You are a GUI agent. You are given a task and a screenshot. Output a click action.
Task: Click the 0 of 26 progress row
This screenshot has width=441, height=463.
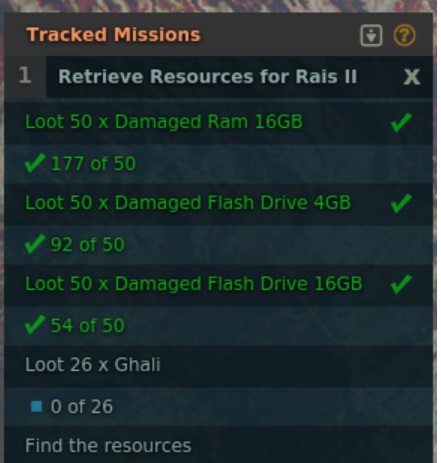point(218,406)
